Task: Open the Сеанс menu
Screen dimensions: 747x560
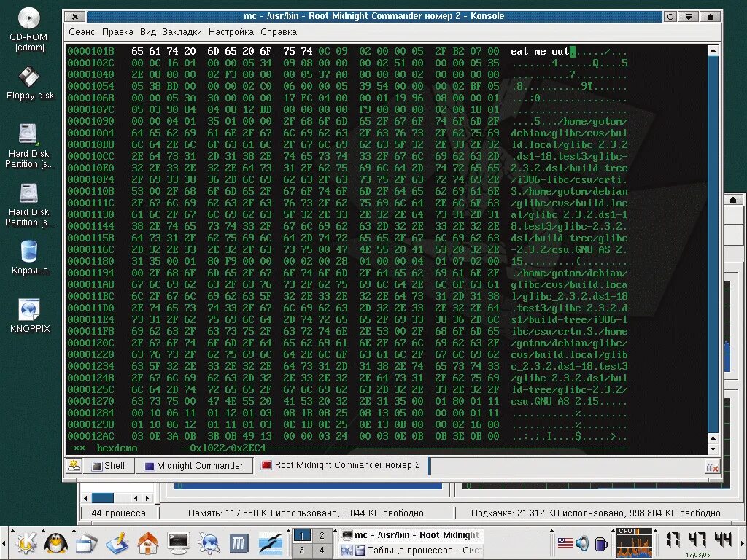Action: (82, 32)
